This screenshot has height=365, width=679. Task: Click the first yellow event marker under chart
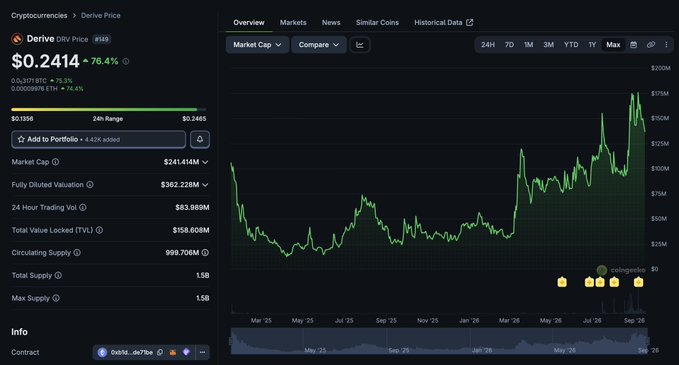[562, 282]
